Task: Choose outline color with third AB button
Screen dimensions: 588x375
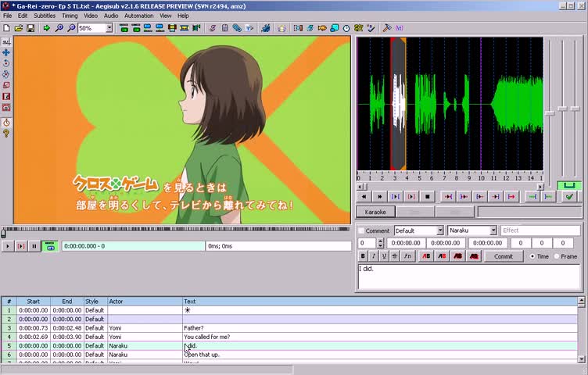Action: tap(458, 256)
